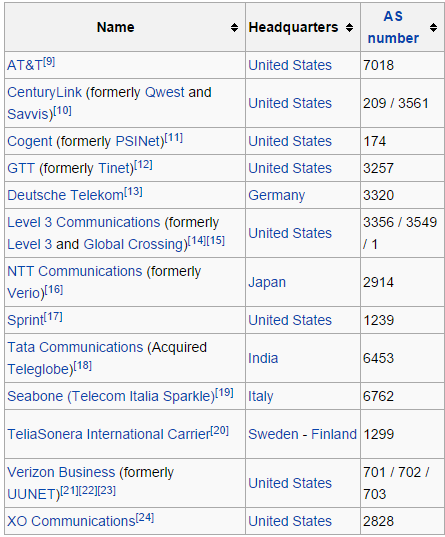The height and width of the screenshot is (537, 445).
Task: Open the Cogent link
Action: click(x=29, y=141)
